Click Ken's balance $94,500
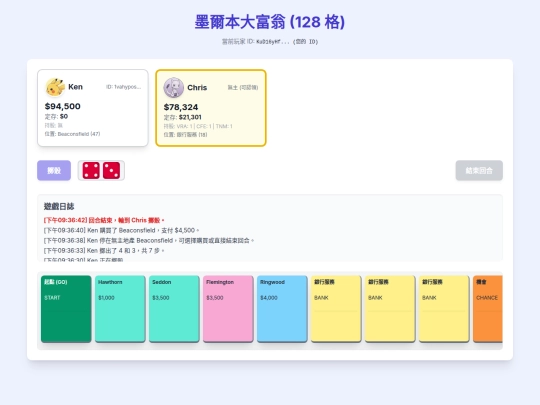 pyautogui.click(x=63, y=106)
